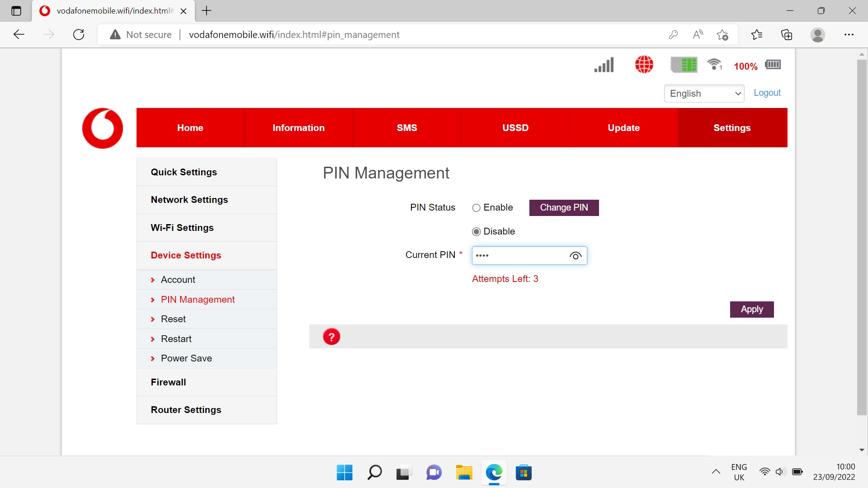Click the Wi-Fi connected devices icon
This screenshot has width=868, height=488.
(x=715, y=65)
